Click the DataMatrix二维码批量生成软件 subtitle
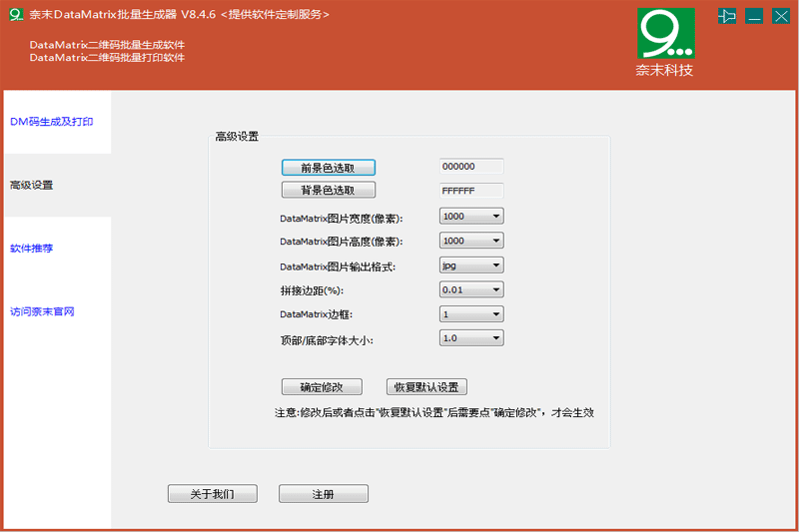799x532 pixels. [107, 45]
